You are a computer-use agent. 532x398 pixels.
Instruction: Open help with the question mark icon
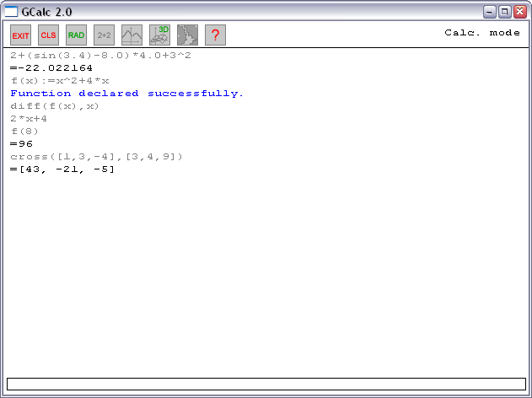216,35
